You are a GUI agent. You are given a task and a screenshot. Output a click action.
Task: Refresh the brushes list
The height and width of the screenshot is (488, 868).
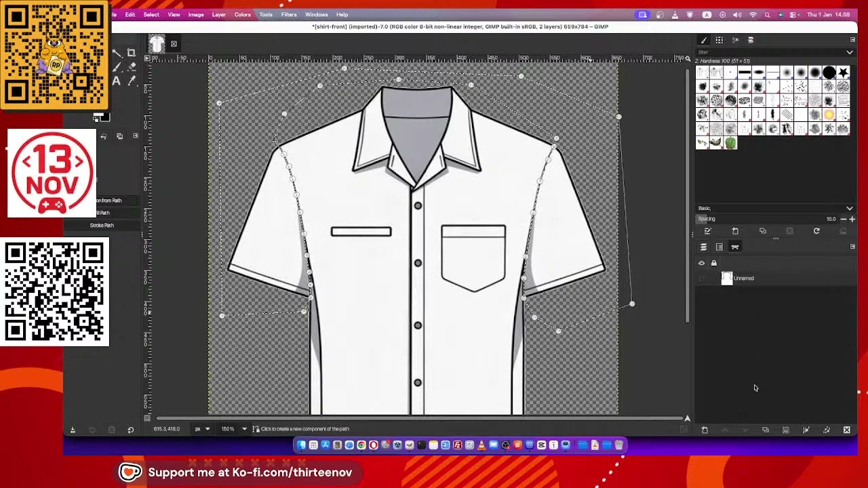point(816,231)
